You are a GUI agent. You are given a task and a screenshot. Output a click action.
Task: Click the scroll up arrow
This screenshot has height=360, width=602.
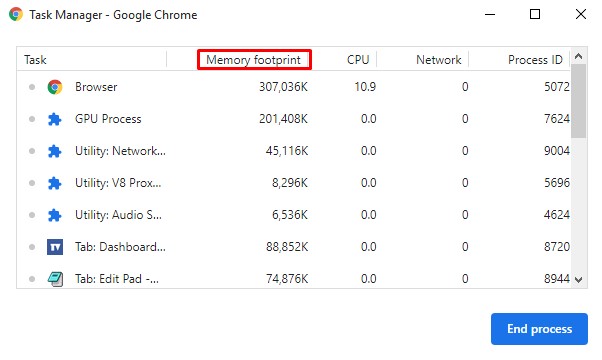[579, 57]
